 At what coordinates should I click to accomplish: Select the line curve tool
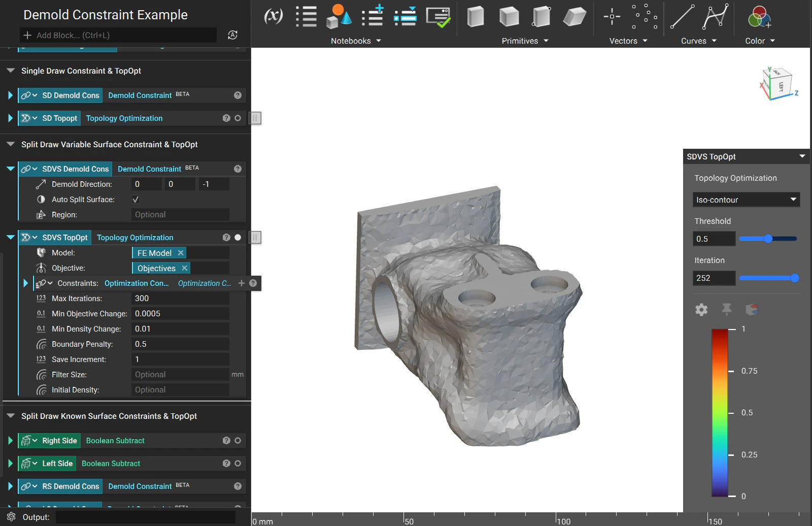(x=682, y=17)
